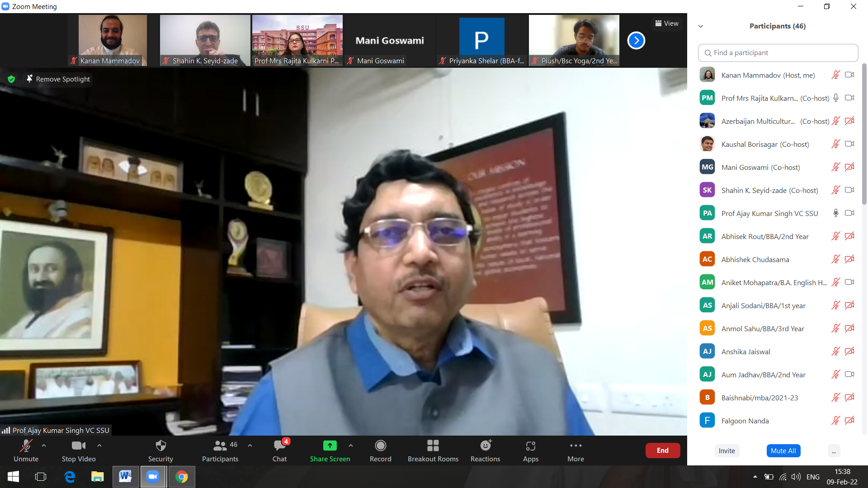Open Breakout Rooms
The height and width of the screenshot is (488, 868).
point(433,446)
